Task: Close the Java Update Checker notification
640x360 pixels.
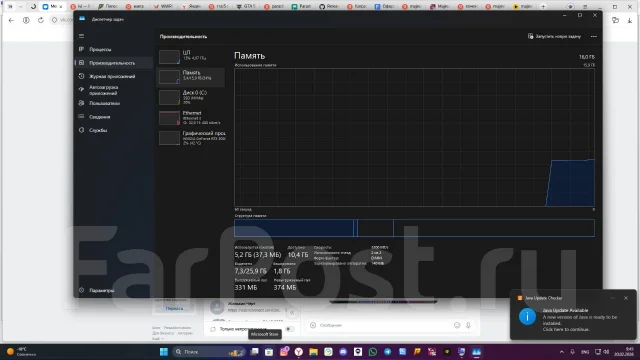Action: tap(626, 298)
